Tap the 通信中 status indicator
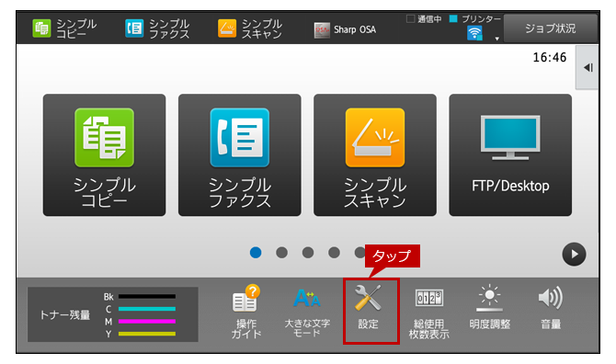 pyautogui.click(x=424, y=19)
